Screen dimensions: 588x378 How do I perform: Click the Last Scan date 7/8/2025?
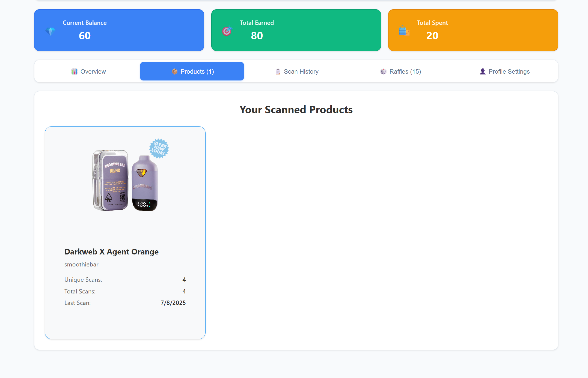point(173,303)
